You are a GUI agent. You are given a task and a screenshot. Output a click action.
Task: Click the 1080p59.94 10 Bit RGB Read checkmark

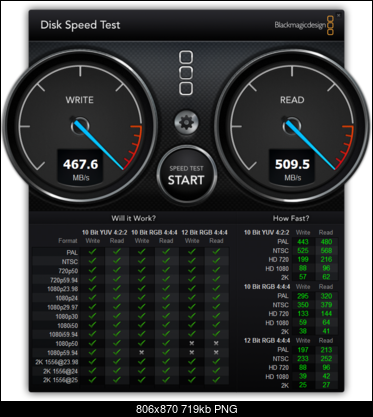[166, 352]
